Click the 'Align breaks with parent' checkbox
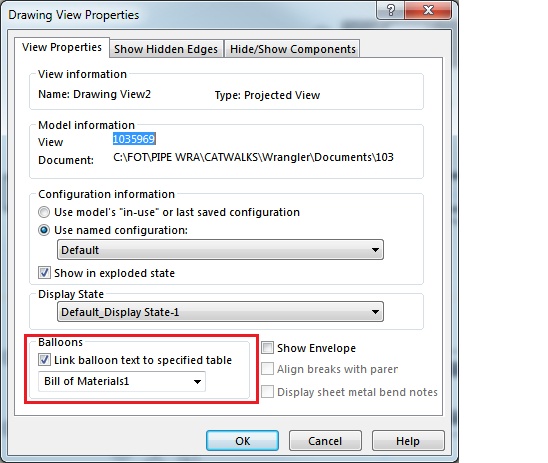This screenshot has width=548, height=463. point(267,369)
